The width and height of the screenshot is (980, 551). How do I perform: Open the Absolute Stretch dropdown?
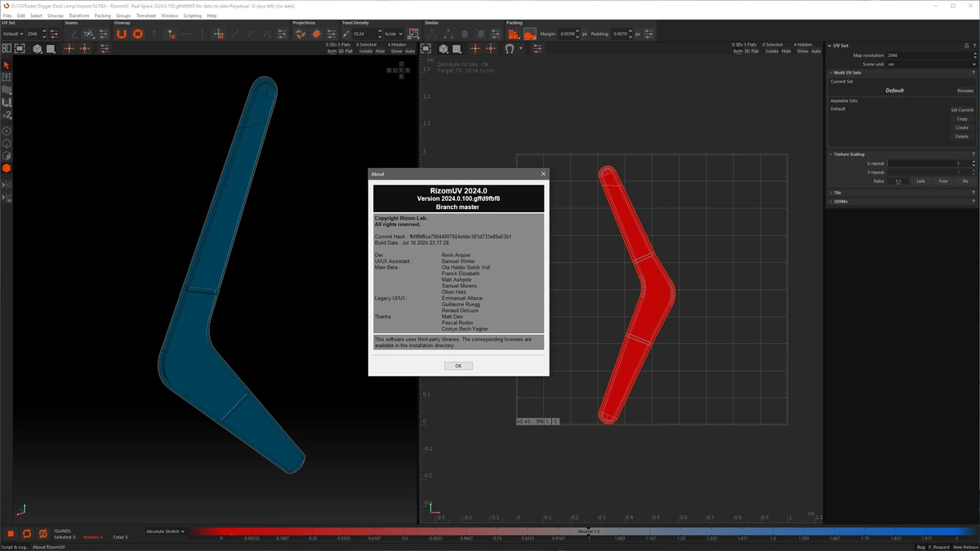tap(166, 531)
